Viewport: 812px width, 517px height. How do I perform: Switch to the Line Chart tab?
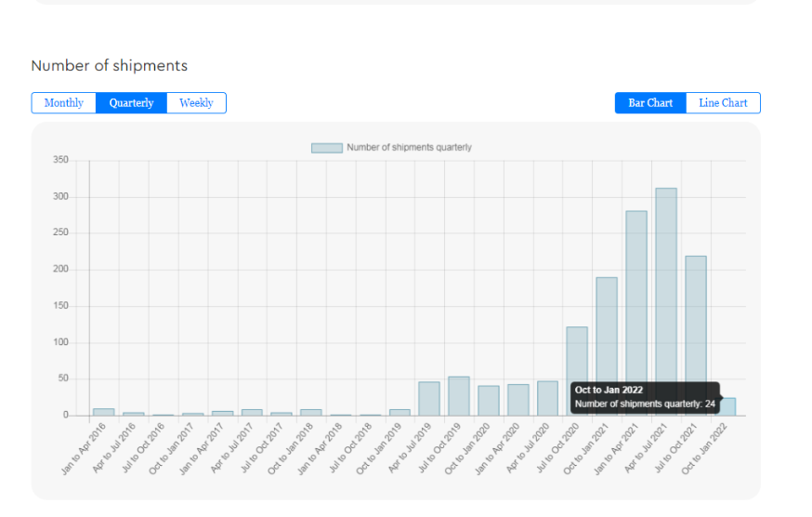(723, 103)
